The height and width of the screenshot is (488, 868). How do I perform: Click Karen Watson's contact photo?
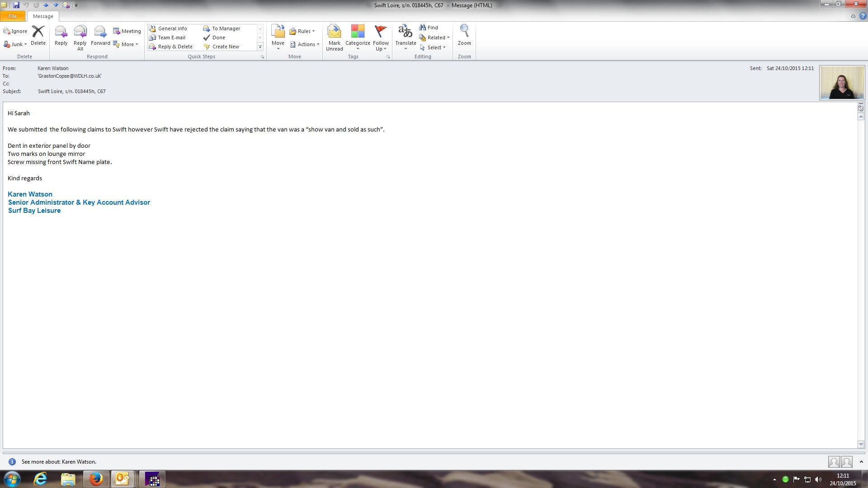pos(842,83)
